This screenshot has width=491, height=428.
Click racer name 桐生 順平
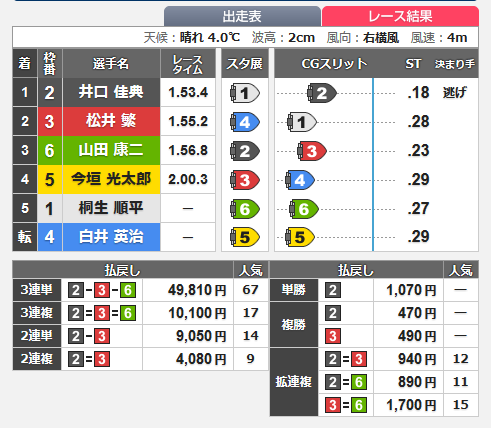pos(111,208)
